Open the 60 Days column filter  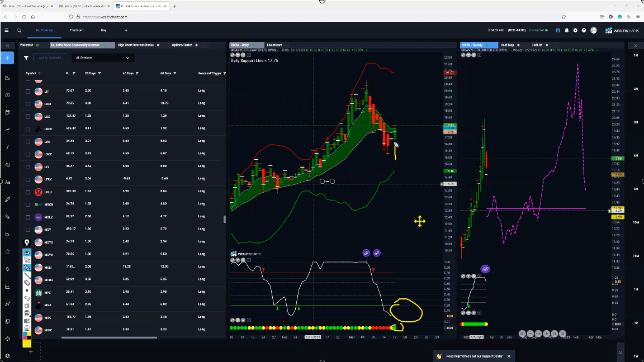tap(175, 74)
